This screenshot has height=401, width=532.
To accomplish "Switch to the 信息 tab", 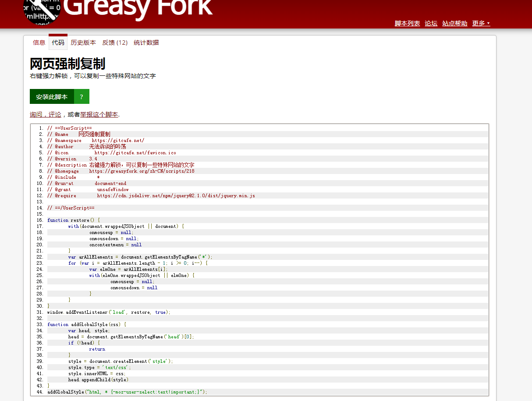I will click(39, 43).
